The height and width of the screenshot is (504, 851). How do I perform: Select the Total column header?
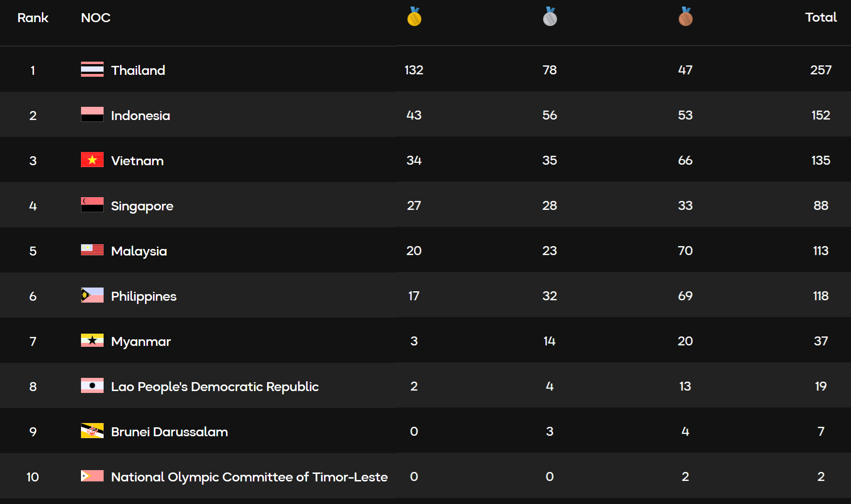tap(820, 17)
